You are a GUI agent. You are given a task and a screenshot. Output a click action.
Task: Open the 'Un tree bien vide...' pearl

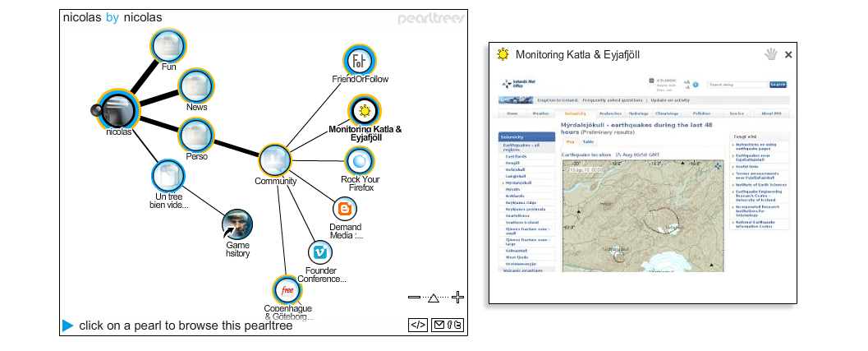168,177
